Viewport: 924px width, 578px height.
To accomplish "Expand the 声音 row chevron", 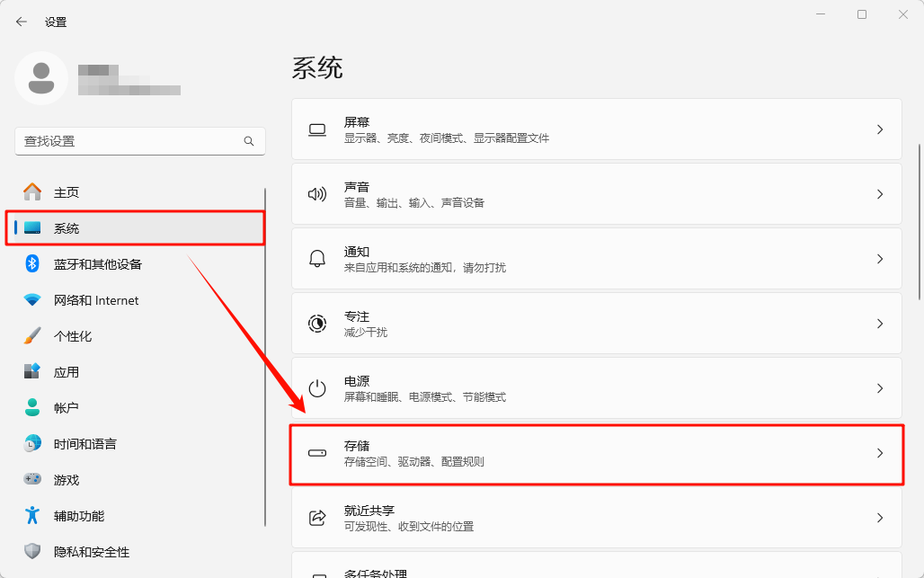I will click(x=880, y=194).
